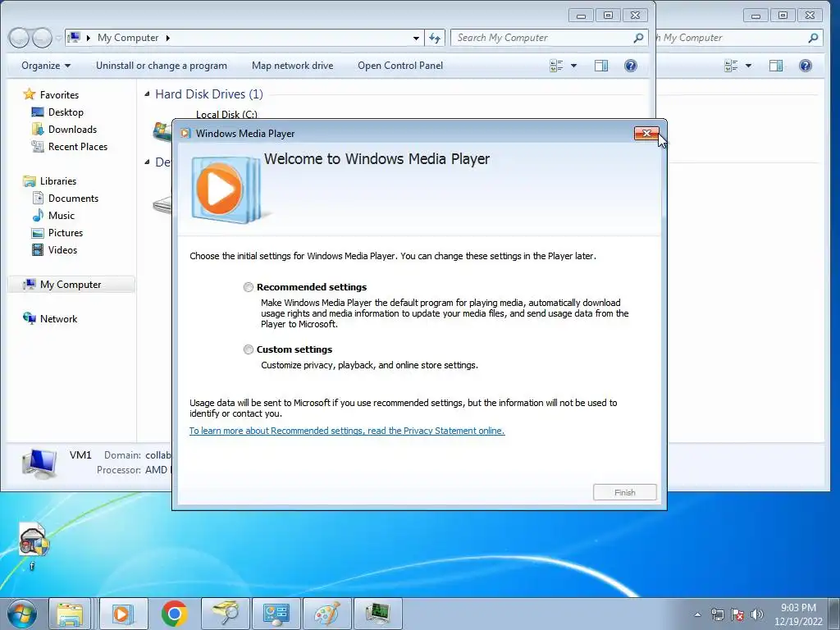Click the view mode icon in the back Explorer window

(x=731, y=66)
